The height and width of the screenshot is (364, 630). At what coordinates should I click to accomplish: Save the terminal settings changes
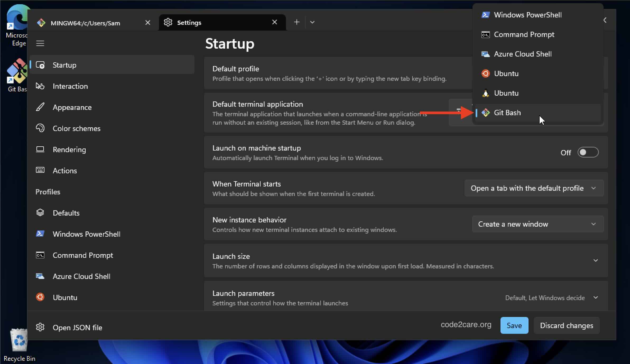click(514, 325)
